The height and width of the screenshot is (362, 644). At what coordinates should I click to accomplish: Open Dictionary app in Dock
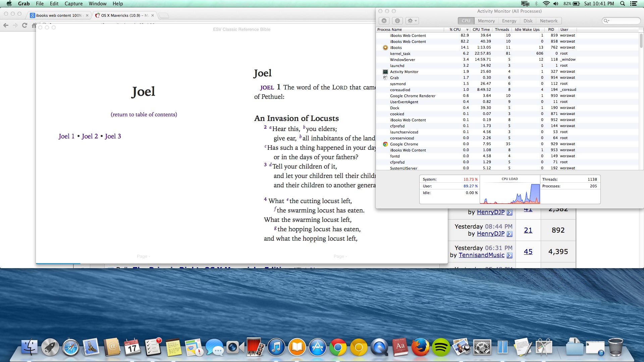[399, 347]
